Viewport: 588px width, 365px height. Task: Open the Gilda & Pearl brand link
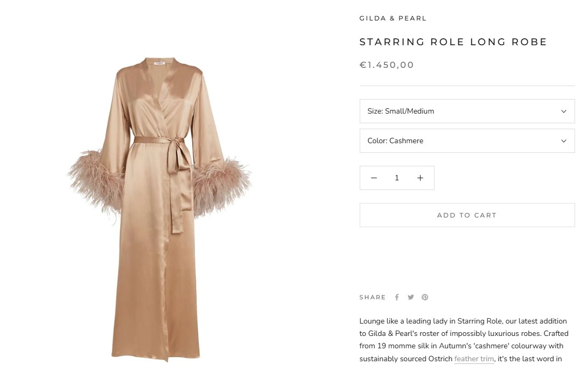pyautogui.click(x=393, y=18)
